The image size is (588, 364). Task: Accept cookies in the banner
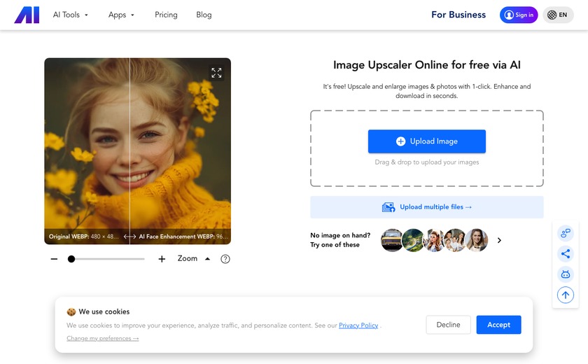click(498, 325)
